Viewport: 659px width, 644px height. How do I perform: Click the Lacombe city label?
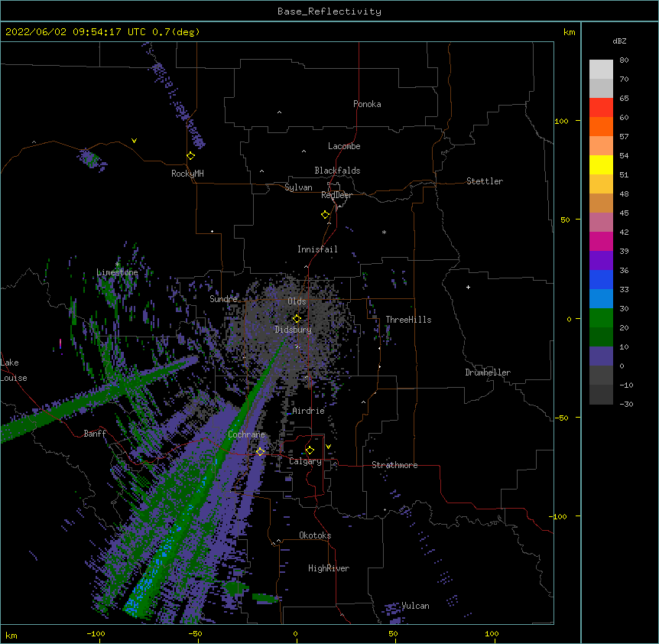[344, 146]
